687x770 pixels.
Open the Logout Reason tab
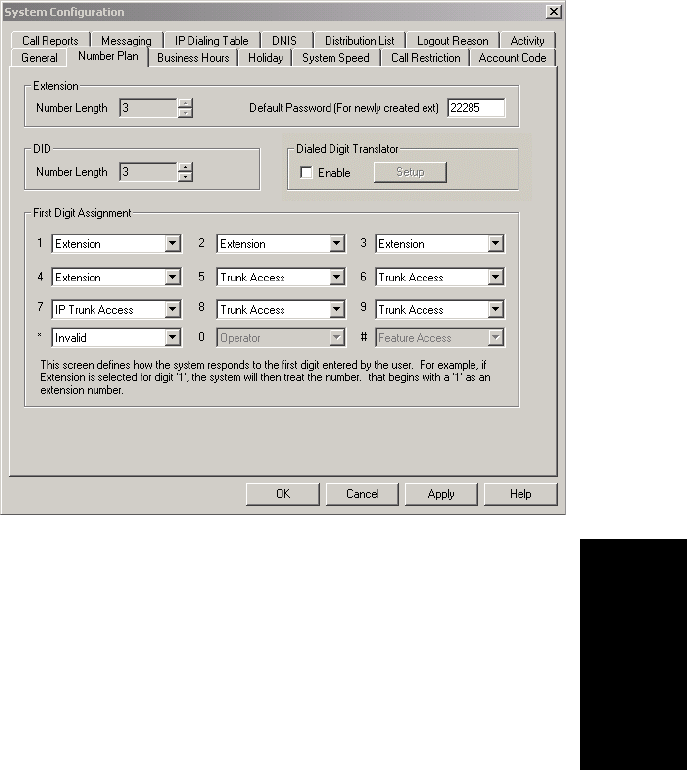click(452, 40)
